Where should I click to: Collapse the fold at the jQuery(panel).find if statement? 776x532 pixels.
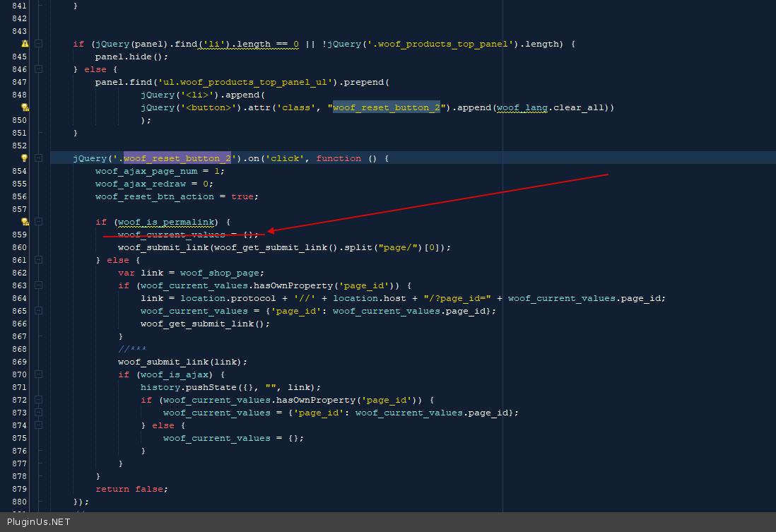[39, 44]
